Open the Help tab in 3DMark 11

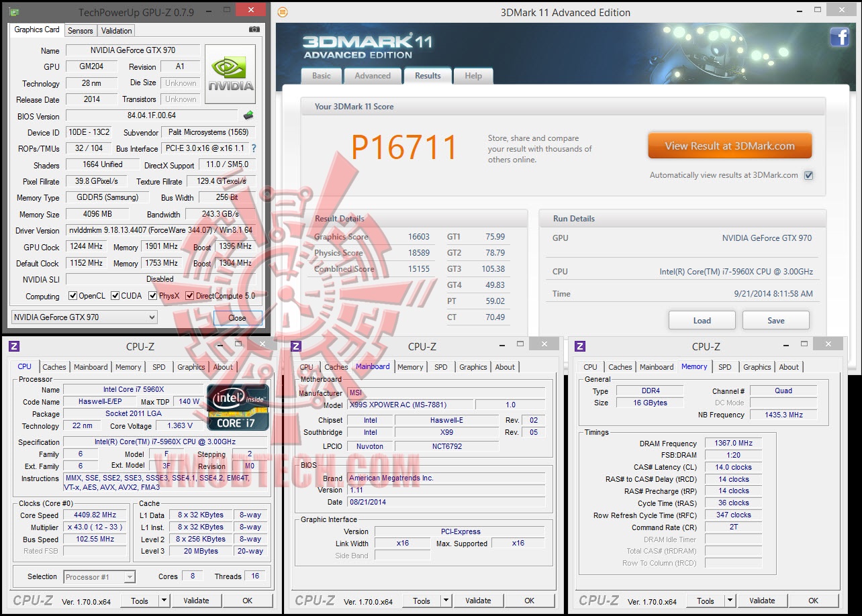tap(473, 76)
